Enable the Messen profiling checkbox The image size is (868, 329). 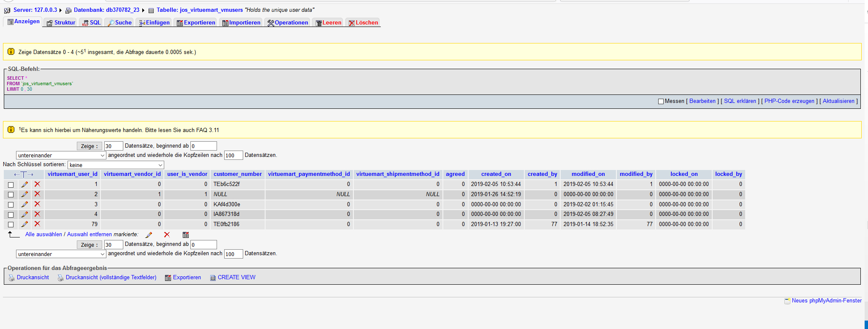tap(661, 101)
